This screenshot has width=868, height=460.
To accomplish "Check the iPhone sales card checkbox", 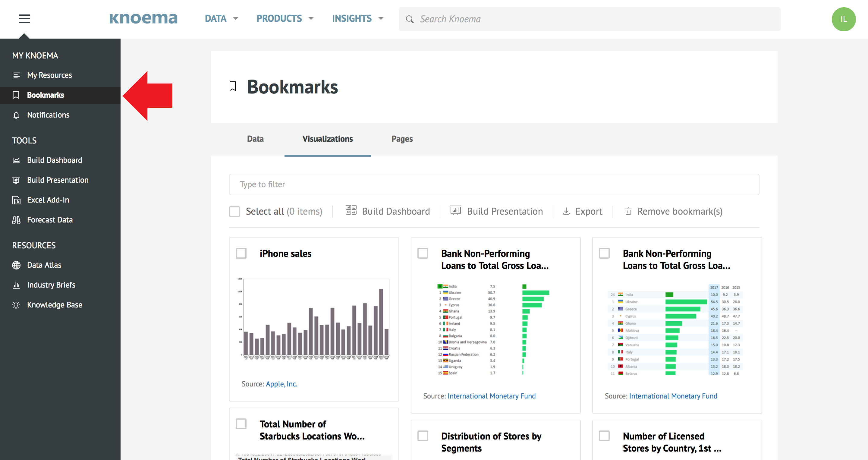I will (x=241, y=254).
